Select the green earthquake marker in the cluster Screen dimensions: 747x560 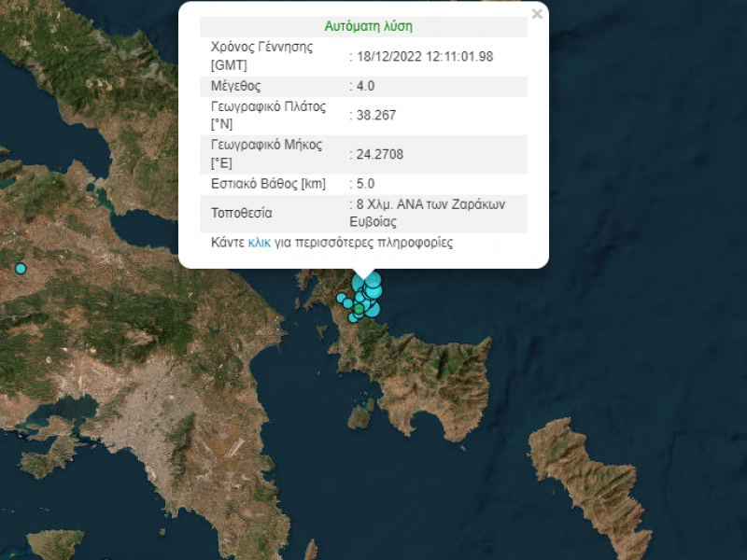tap(359, 309)
